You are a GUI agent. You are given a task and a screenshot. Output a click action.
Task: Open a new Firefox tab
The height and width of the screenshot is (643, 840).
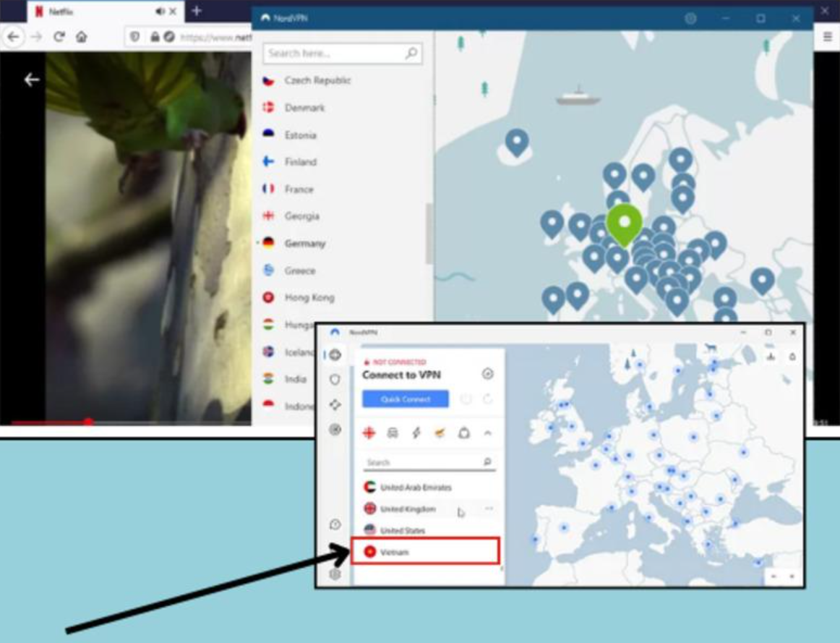[197, 11]
